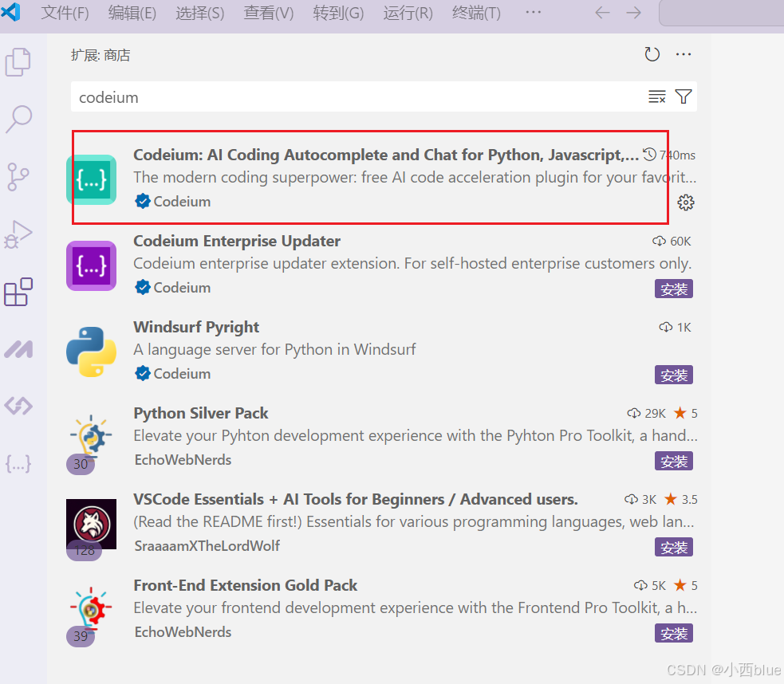The width and height of the screenshot is (784, 684).
Task: Open Python Silver Pack title
Action: click(x=201, y=413)
